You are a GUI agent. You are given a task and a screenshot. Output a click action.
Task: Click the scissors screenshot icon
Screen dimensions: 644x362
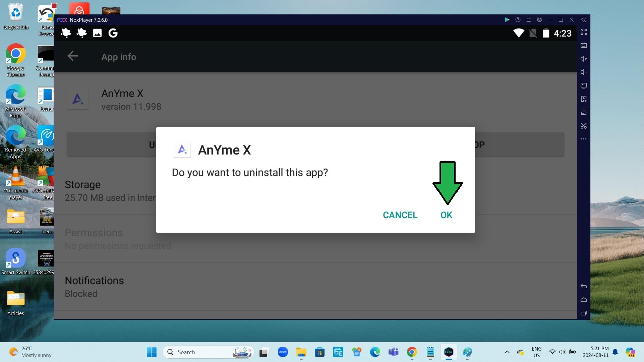[584, 126]
